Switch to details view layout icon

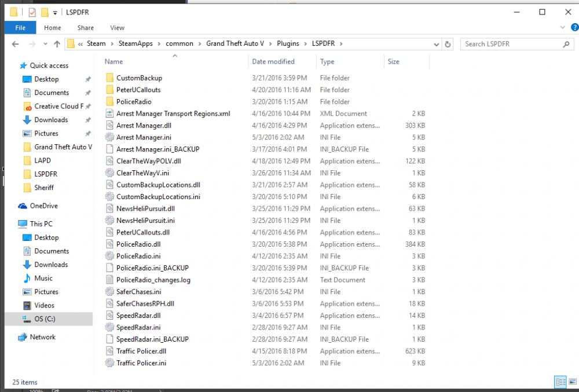pos(560,382)
